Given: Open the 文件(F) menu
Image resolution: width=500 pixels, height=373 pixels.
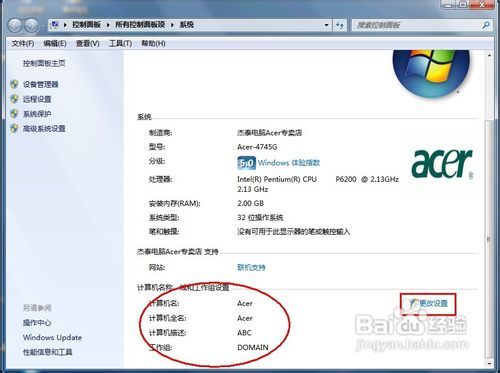Looking at the screenshot, I should pyautogui.click(x=23, y=44).
